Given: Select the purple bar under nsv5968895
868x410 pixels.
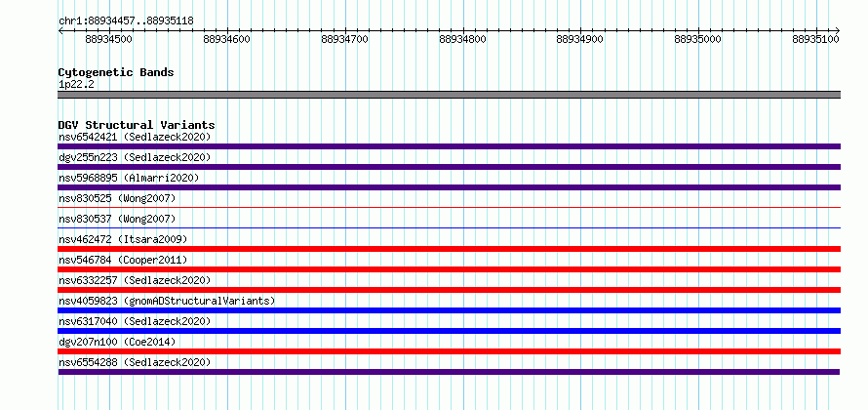Looking at the screenshot, I should (450, 187).
